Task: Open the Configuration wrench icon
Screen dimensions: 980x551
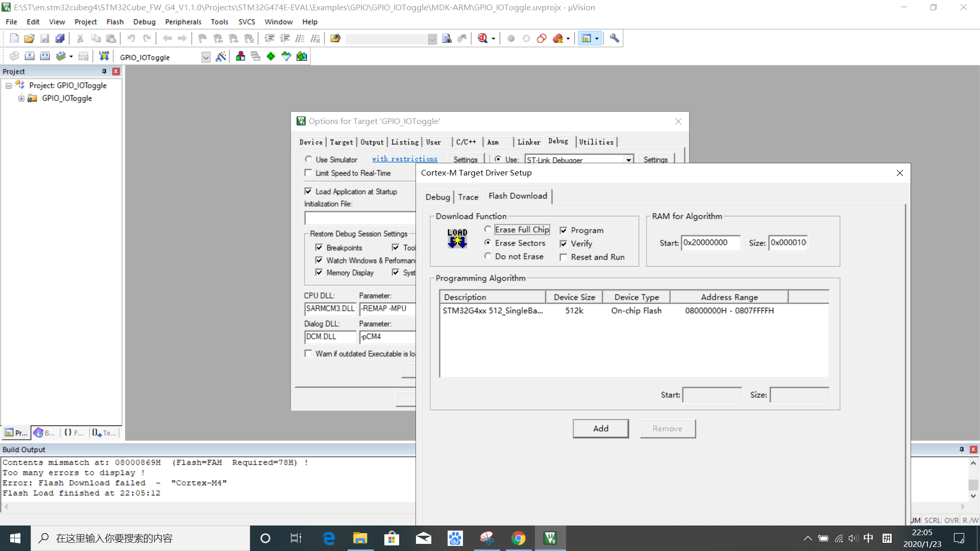Action: point(614,38)
